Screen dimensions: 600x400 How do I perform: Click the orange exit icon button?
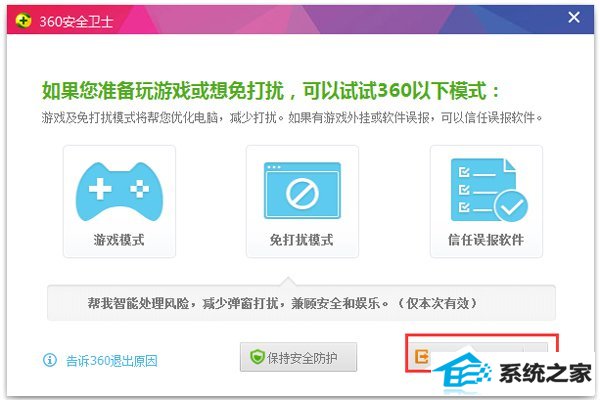coord(422,357)
